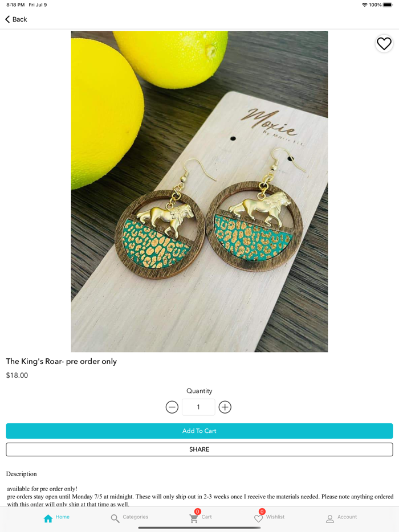Open the Categories magnifier icon
Image resolution: width=399 pixels, height=532 pixels.
[115, 518]
